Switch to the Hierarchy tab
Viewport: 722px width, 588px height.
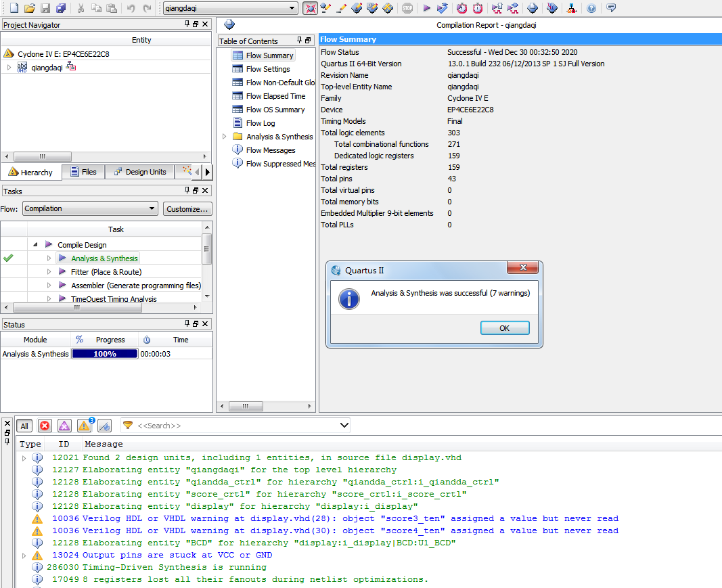[31, 173]
